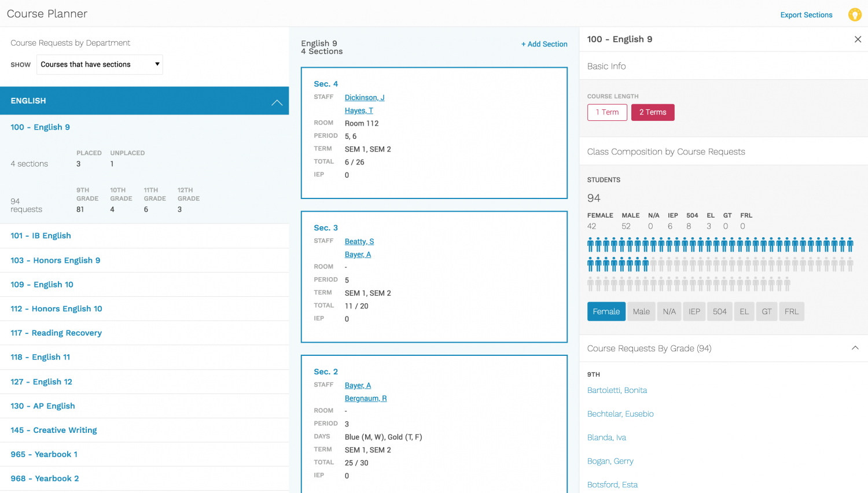Select the 1 Term course length
The width and height of the screenshot is (868, 493).
tap(607, 112)
